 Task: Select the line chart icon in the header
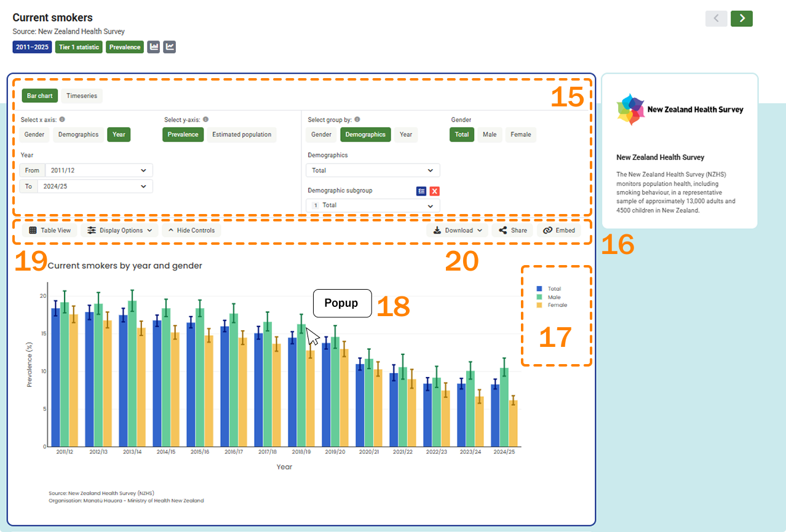click(x=169, y=46)
